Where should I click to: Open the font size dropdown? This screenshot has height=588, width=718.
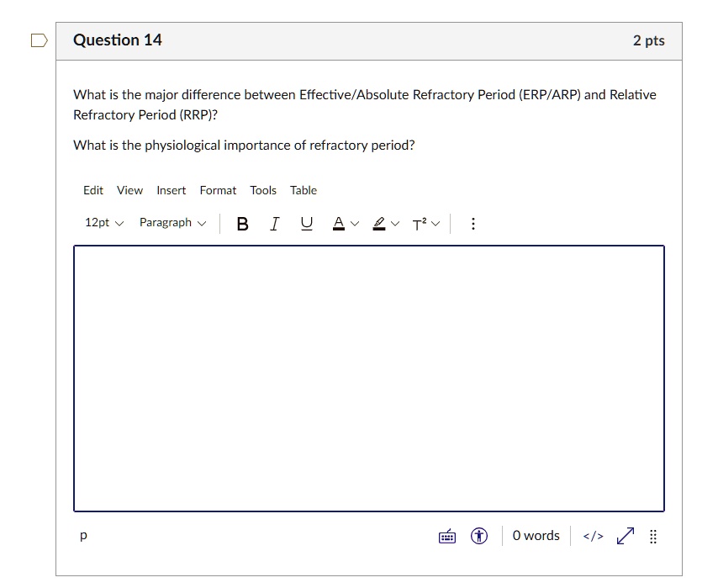tap(102, 223)
